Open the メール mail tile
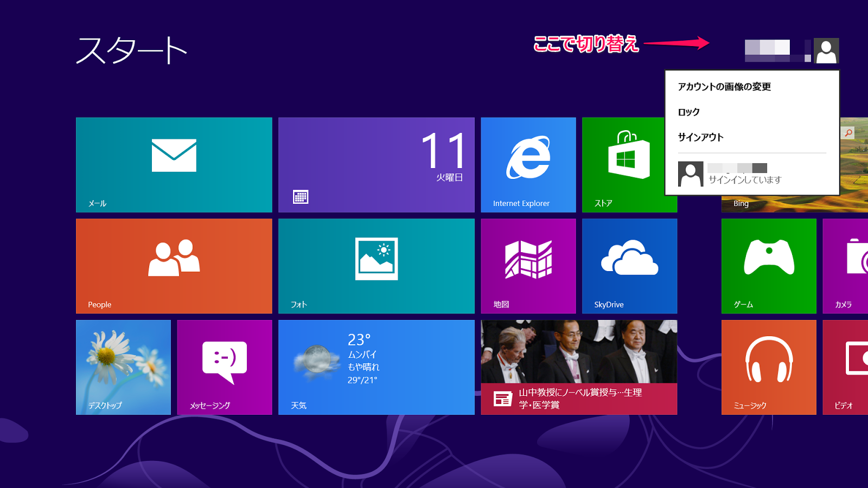Viewport: 868px width, 488px height. [174, 165]
